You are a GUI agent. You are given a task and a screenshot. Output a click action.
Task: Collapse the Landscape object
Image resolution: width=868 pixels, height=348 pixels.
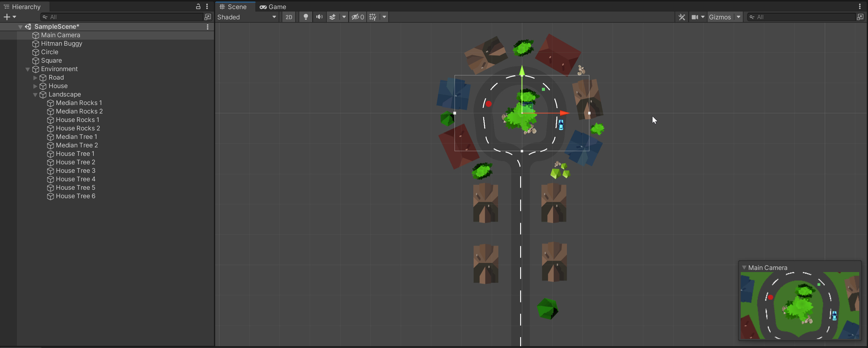pyautogui.click(x=35, y=94)
